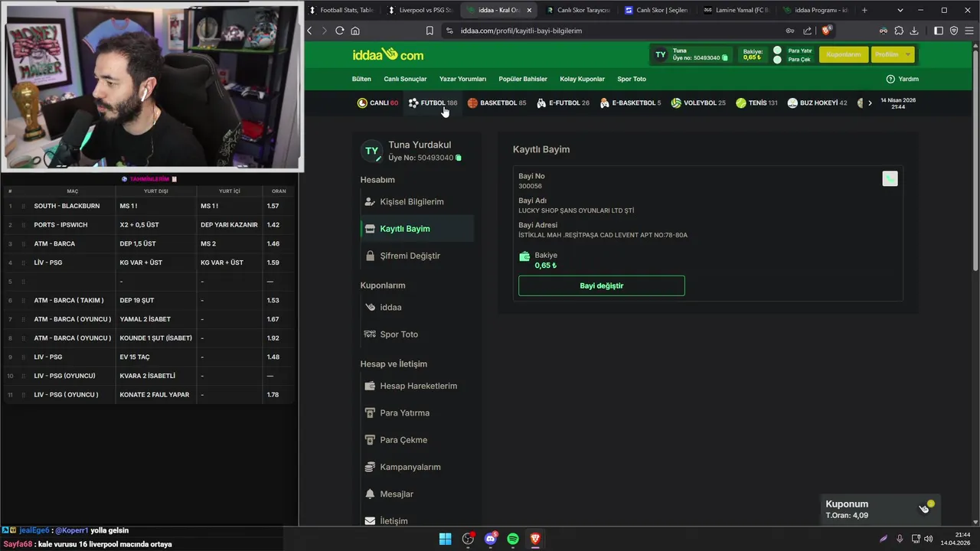Screen dimensions: 980x551
Task: Open the E-Basketbol category
Action: click(x=630, y=103)
